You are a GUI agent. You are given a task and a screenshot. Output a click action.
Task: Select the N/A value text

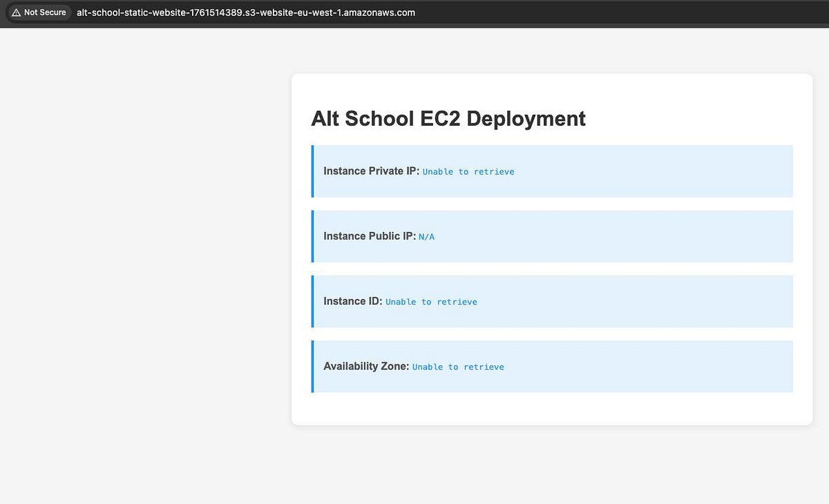coord(427,236)
